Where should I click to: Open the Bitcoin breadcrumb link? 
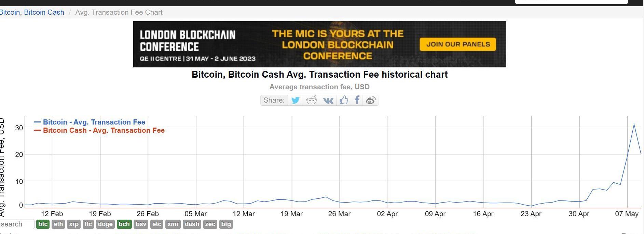pyautogui.click(x=10, y=12)
